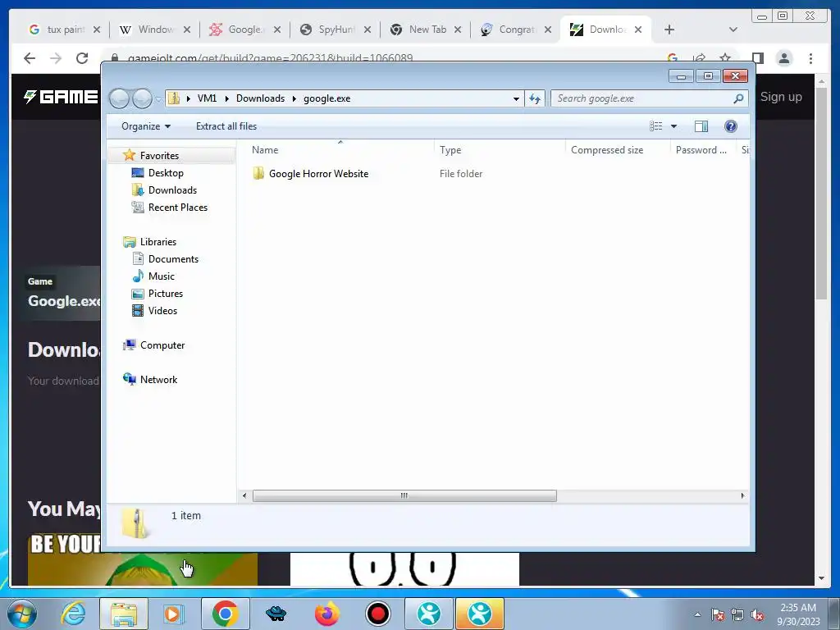Viewport: 840px width, 630px height.
Task: Bookmark this page with star icon
Action: [x=725, y=58]
